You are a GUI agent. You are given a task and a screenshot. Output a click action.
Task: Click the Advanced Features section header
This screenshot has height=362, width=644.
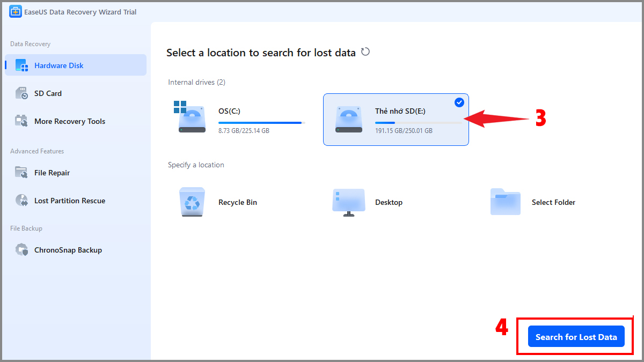click(x=37, y=151)
